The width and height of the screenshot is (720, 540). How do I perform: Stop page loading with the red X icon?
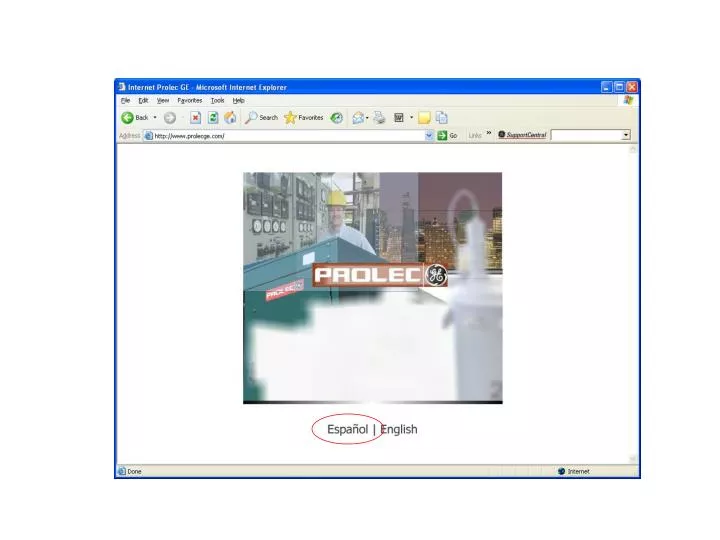click(196, 118)
